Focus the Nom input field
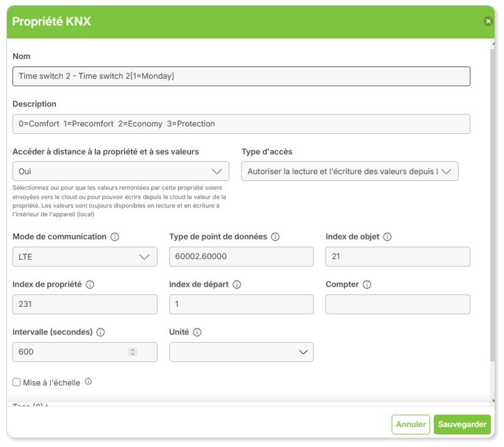Image resolution: width=504 pixels, height=447 pixels. coord(241,76)
